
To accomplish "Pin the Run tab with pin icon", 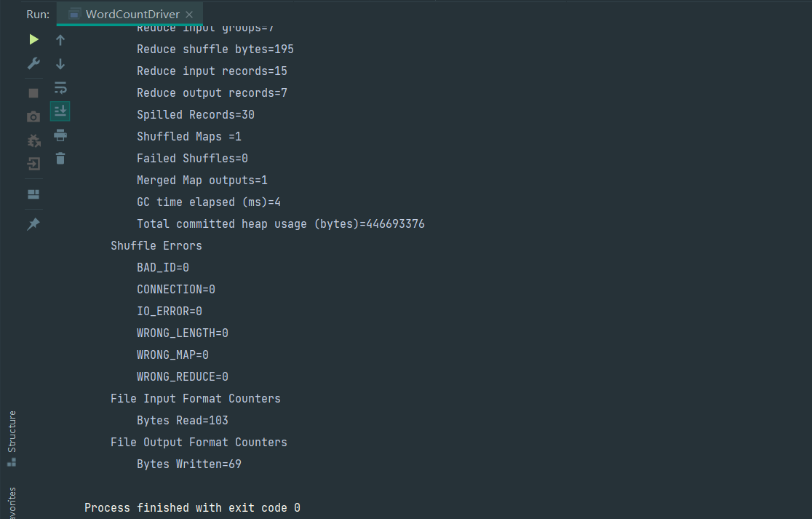I will (x=33, y=224).
